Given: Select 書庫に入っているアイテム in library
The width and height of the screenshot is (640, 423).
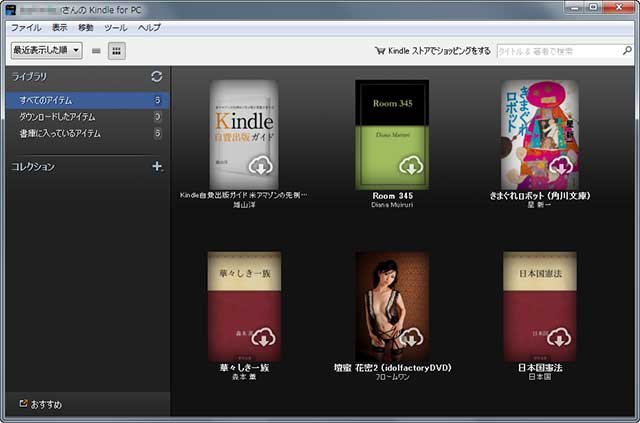Looking at the screenshot, I should tap(87, 134).
